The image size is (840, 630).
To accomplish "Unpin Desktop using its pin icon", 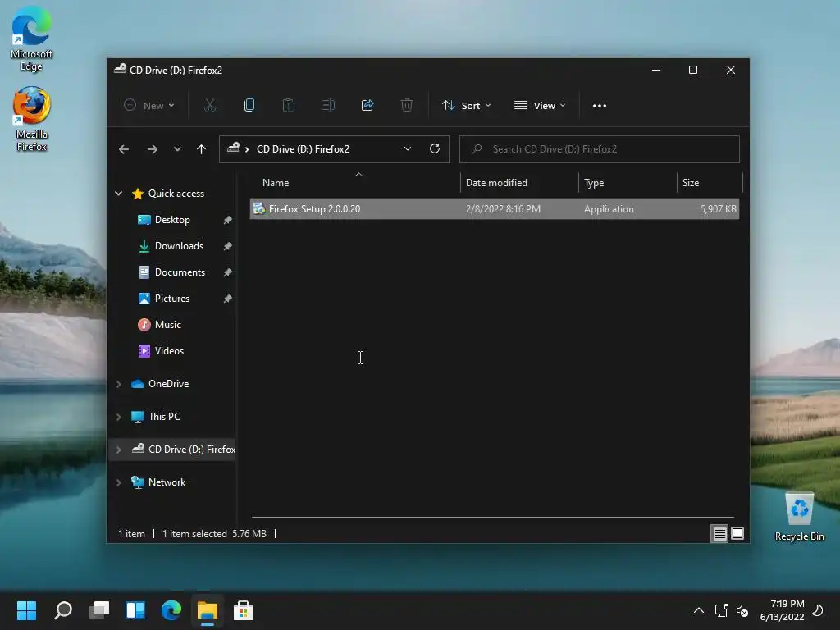I will (228, 220).
